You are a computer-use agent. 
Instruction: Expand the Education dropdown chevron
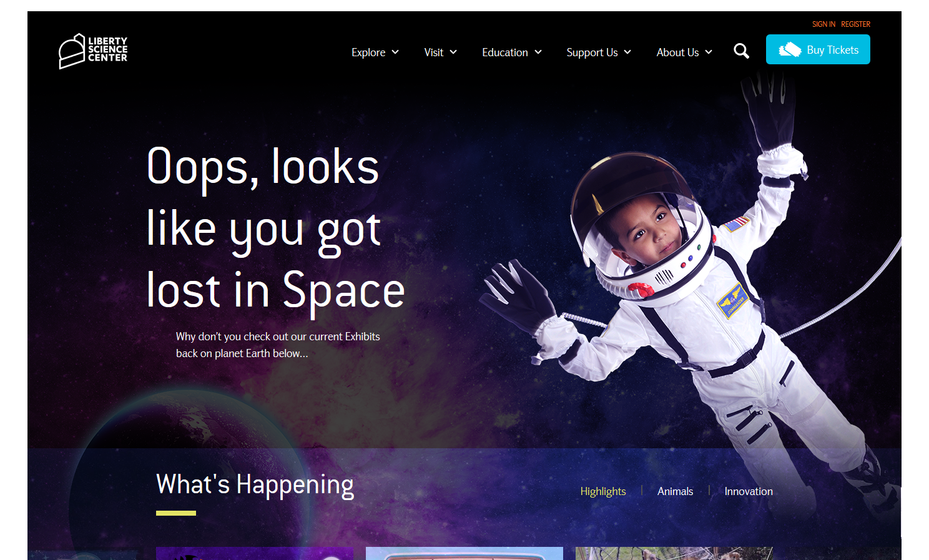click(x=538, y=52)
